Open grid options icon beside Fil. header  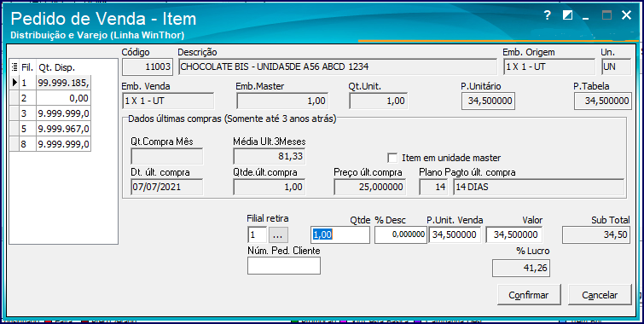pyautogui.click(x=15, y=67)
